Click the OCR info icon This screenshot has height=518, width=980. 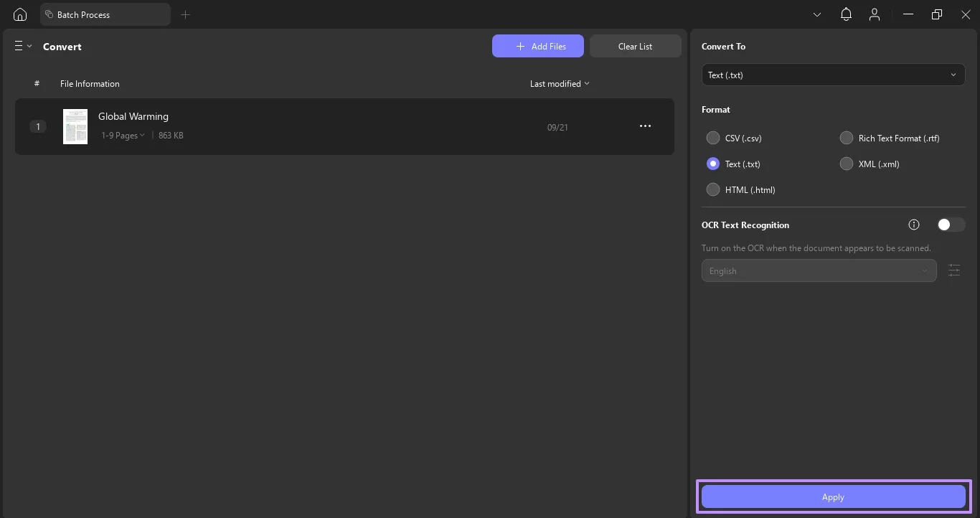click(913, 225)
